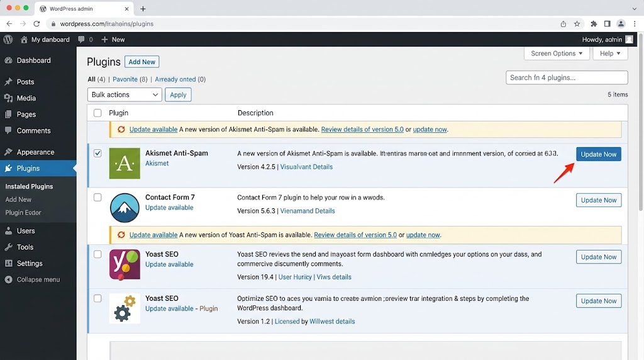
Task: Sort by Plugin column header
Action: pos(118,113)
